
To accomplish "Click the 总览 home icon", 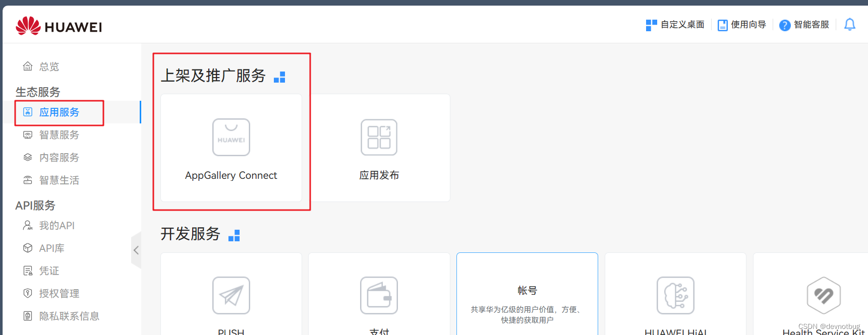I will [x=28, y=66].
